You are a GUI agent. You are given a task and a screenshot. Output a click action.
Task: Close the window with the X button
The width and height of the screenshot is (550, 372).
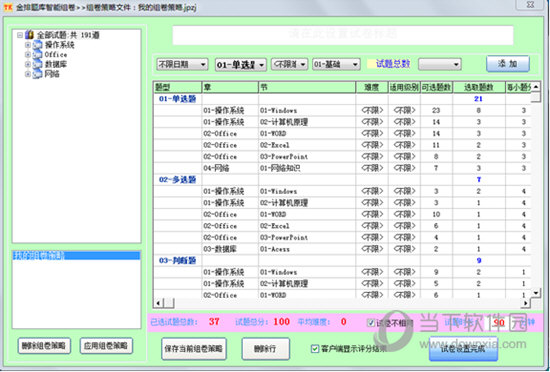(530, 5)
